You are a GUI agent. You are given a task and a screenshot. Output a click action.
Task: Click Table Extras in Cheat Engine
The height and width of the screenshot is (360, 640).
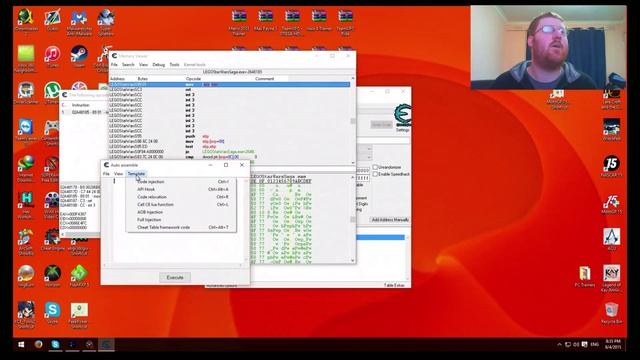[394, 285]
